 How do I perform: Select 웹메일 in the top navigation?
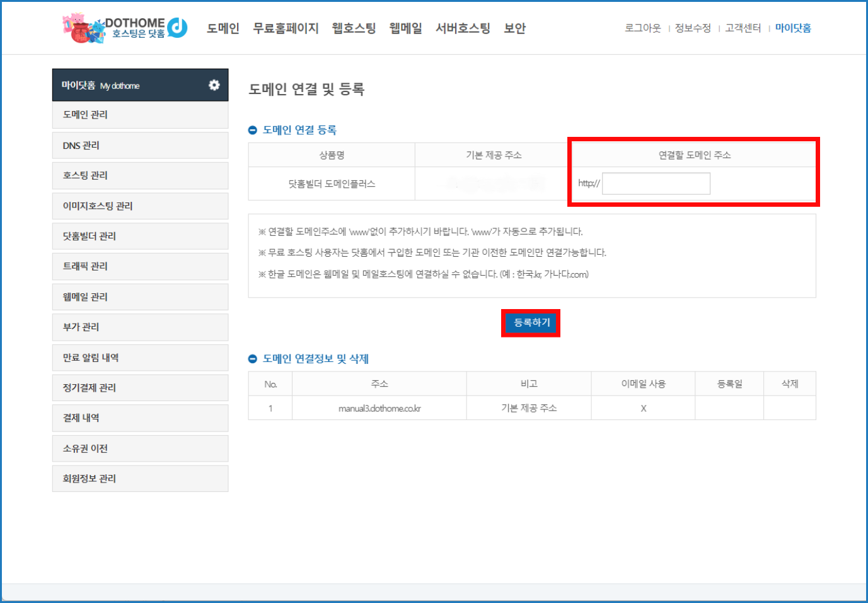pyautogui.click(x=405, y=28)
